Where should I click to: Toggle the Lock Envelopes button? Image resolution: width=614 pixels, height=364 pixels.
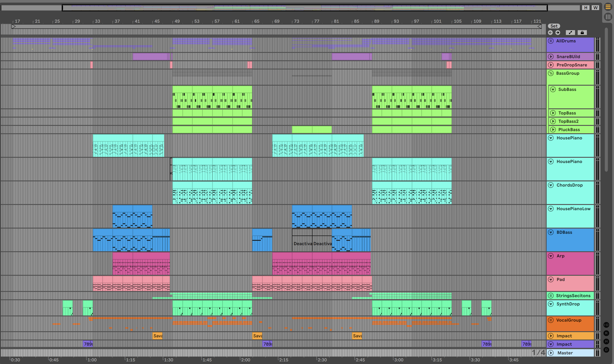pos(582,33)
